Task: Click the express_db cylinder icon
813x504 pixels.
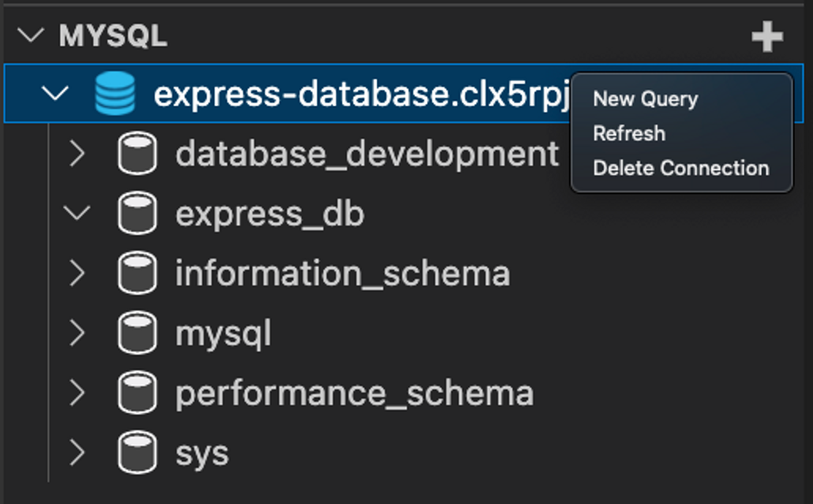Action: (137, 214)
